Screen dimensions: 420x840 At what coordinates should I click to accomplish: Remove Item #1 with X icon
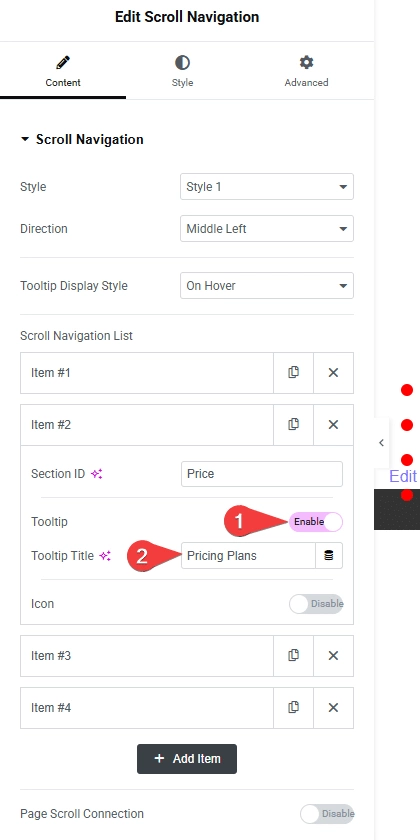(x=333, y=372)
